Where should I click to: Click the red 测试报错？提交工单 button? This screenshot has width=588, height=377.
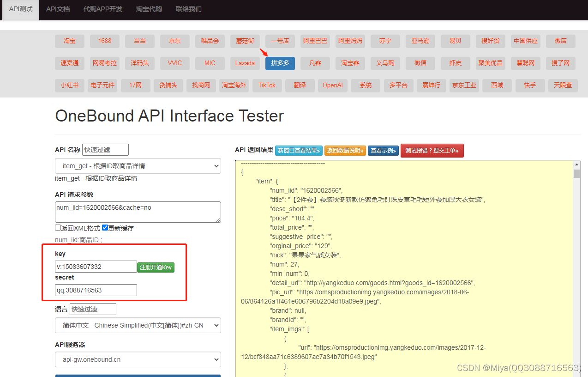(x=432, y=151)
